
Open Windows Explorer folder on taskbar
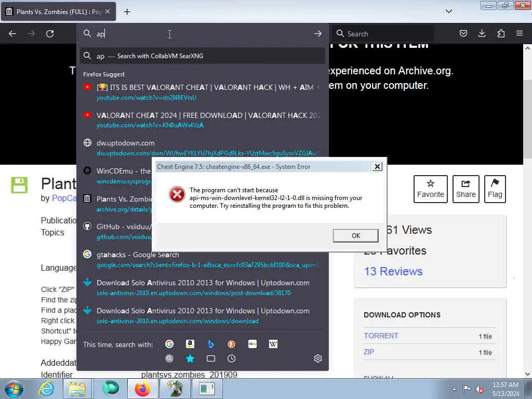tap(77, 389)
